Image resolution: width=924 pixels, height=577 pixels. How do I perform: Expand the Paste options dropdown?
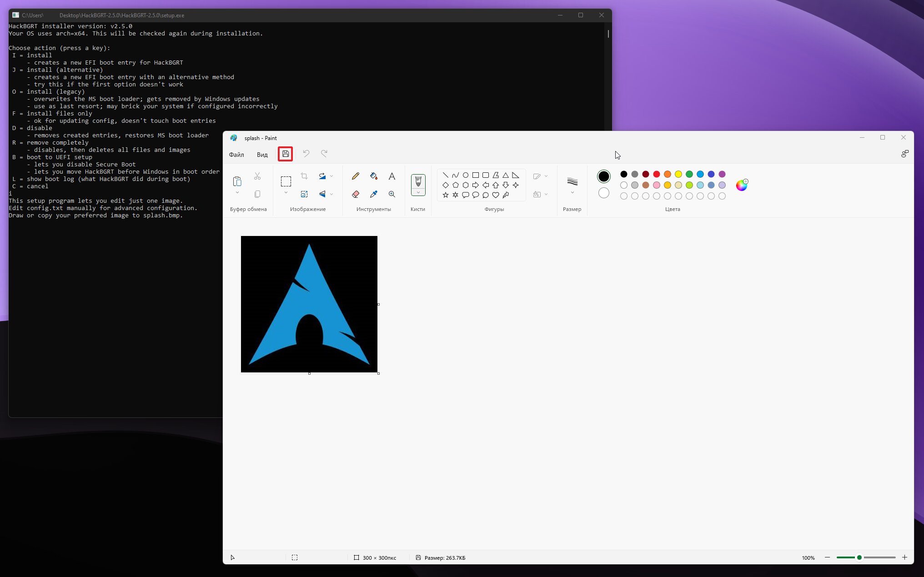coord(237,193)
